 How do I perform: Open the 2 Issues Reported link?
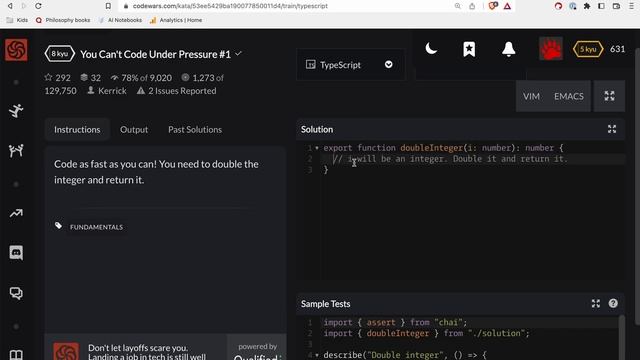pos(177,91)
